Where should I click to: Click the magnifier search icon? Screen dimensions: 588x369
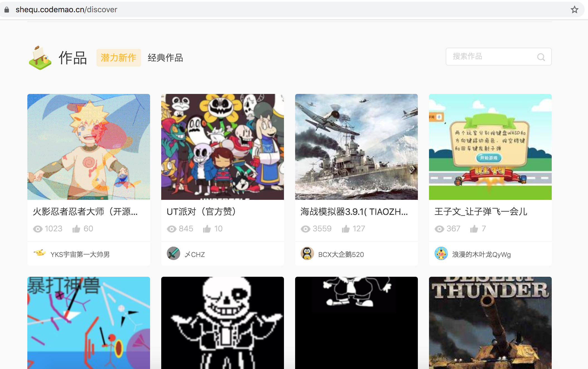pos(541,57)
